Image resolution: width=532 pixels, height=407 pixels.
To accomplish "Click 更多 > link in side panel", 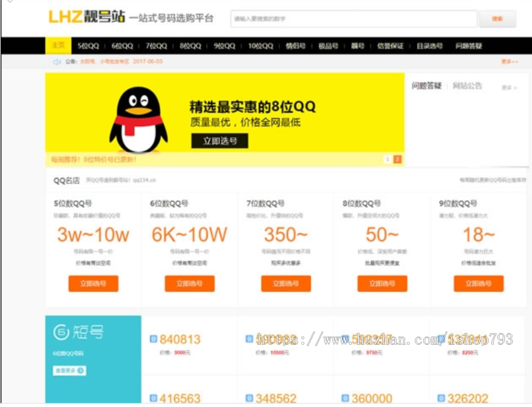I will point(510,88).
